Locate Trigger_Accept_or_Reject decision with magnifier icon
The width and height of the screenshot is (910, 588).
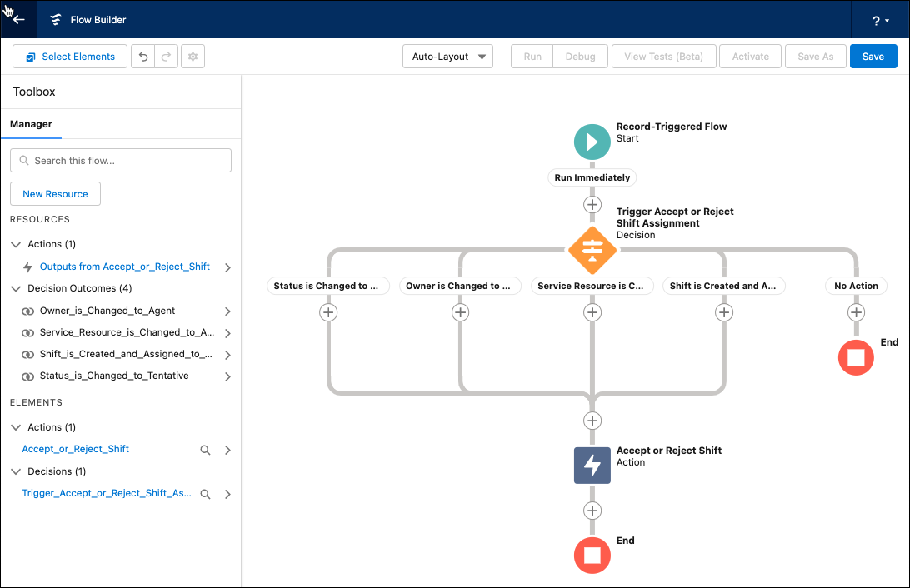(206, 494)
